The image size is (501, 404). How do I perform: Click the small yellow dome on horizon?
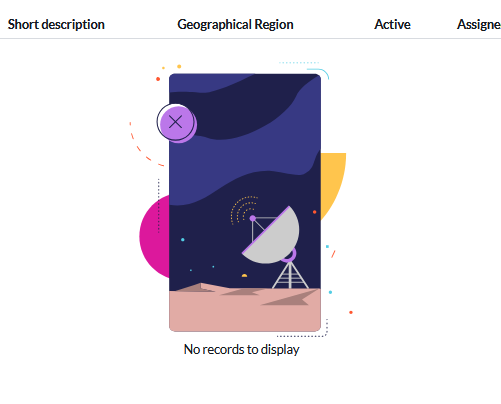(244, 275)
